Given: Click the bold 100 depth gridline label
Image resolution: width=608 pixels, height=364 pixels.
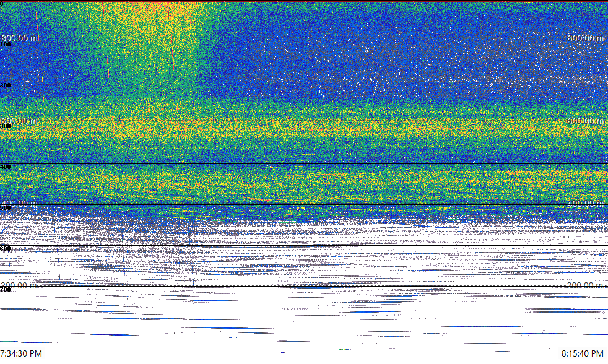Looking at the screenshot, I should click(6, 45).
